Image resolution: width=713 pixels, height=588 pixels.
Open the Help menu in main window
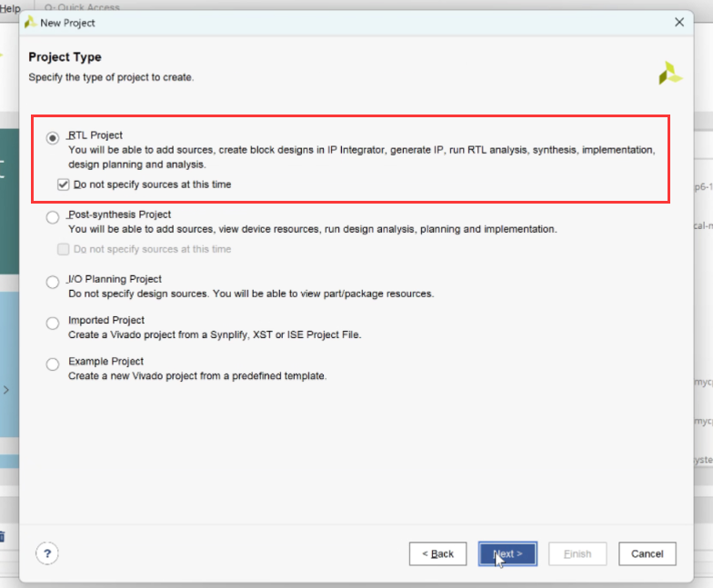pyautogui.click(x=10, y=7)
